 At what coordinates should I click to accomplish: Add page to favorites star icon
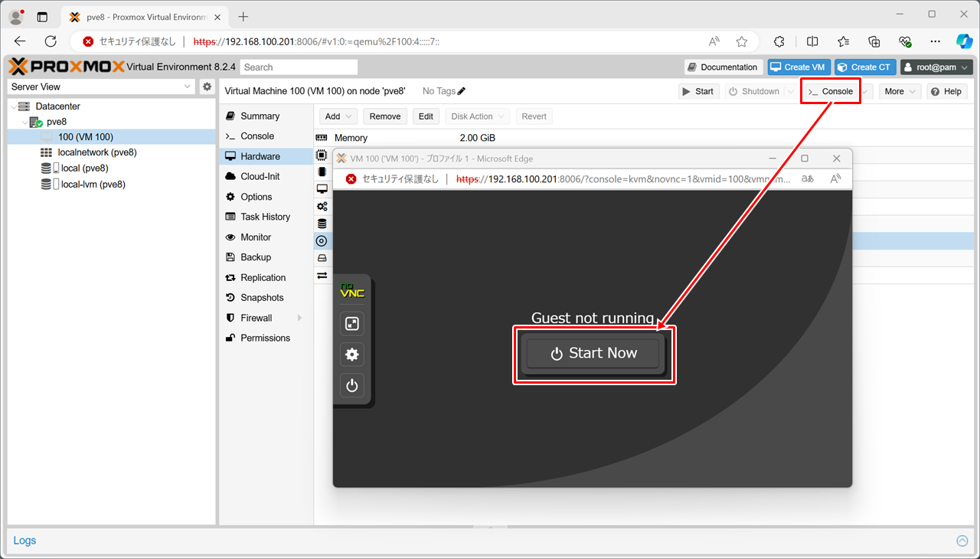[741, 41]
